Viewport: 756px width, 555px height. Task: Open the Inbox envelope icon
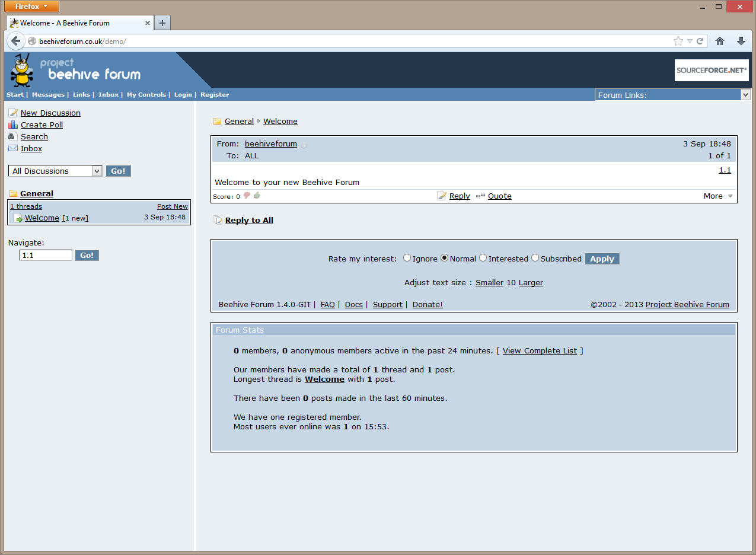(12, 148)
